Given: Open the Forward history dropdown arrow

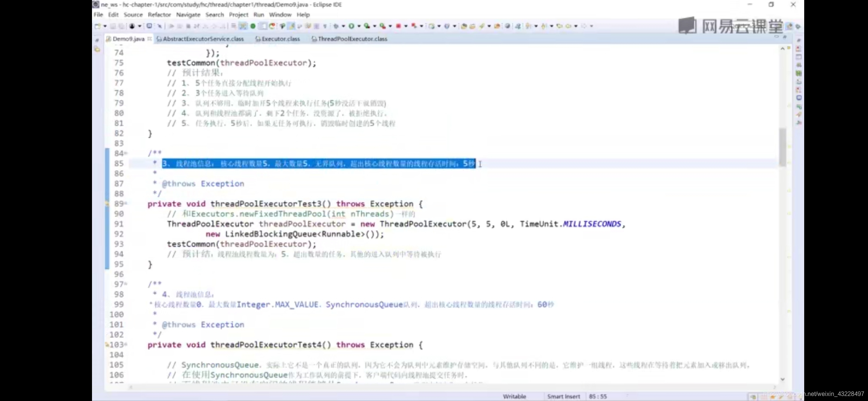Looking at the screenshot, I should 591,26.
